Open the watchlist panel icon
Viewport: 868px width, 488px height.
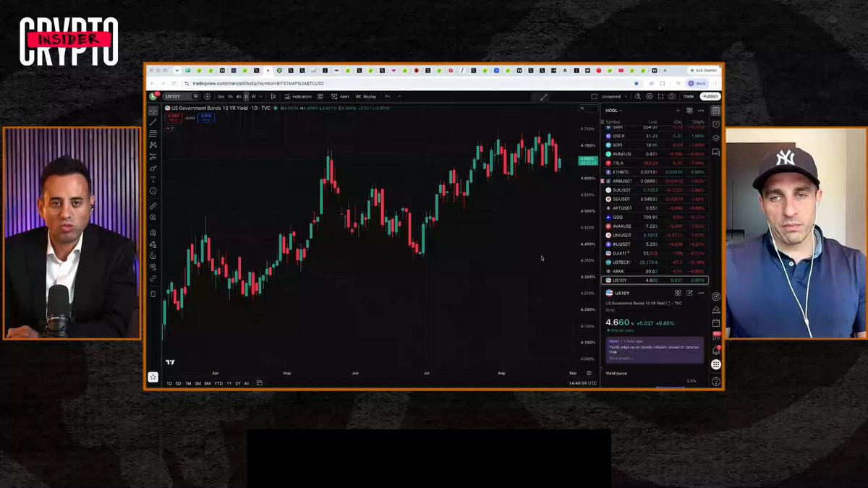point(716,111)
